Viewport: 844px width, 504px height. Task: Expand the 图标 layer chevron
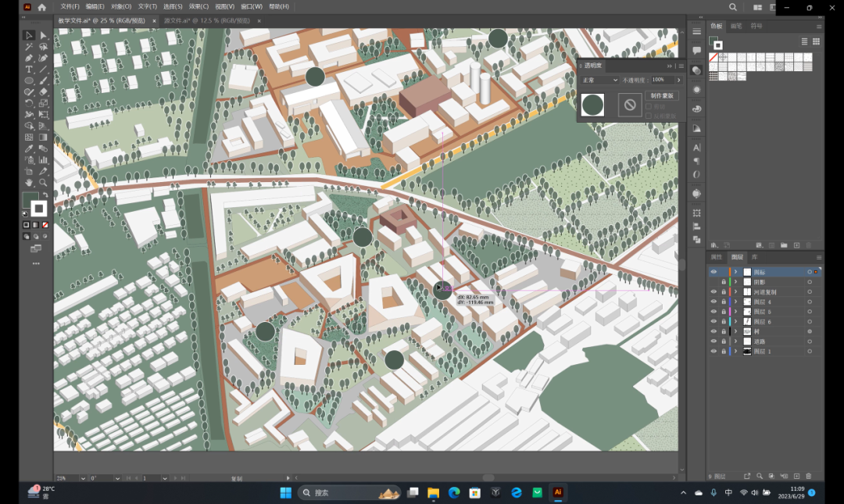tap(736, 272)
